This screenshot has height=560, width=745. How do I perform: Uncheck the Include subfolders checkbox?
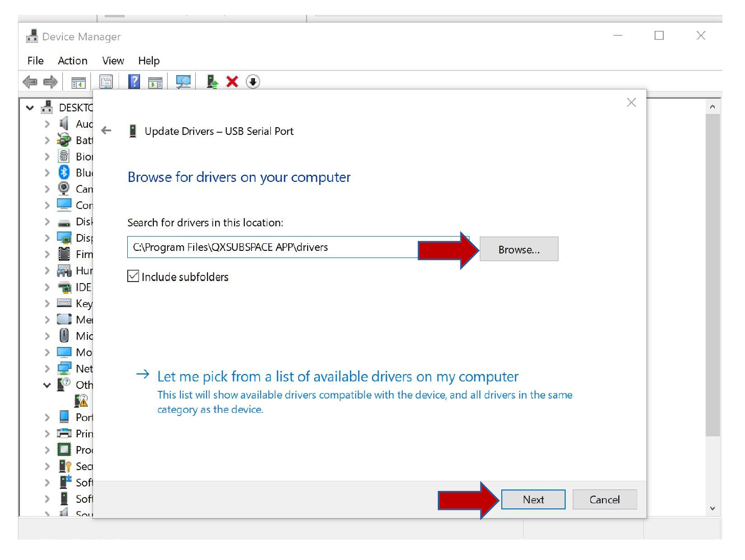coord(132,276)
